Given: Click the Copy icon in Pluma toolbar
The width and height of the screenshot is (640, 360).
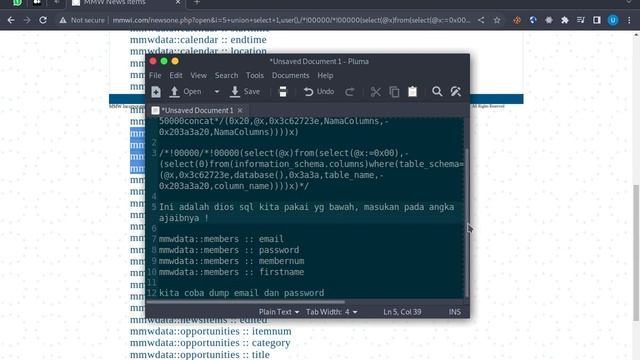Looking at the screenshot, I should (394, 92).
